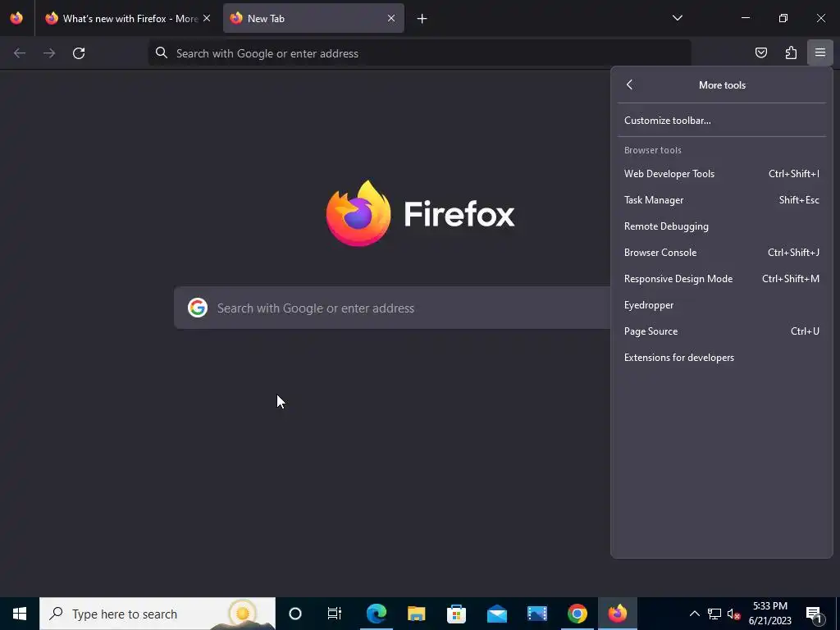This screenshot has height=630, width=840.
Task: Click the Firefox taskbar icon
Action: click(x=617, y=614)
